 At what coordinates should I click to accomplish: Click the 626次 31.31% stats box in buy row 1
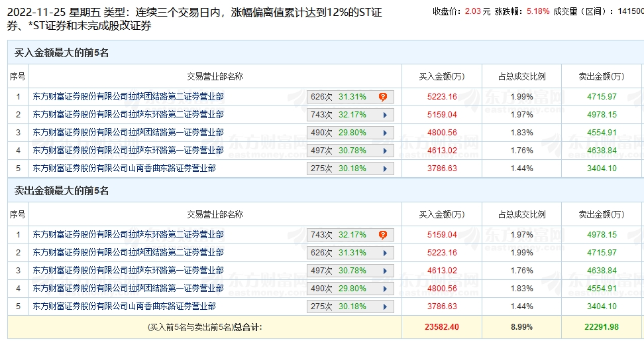click(350, 97)
